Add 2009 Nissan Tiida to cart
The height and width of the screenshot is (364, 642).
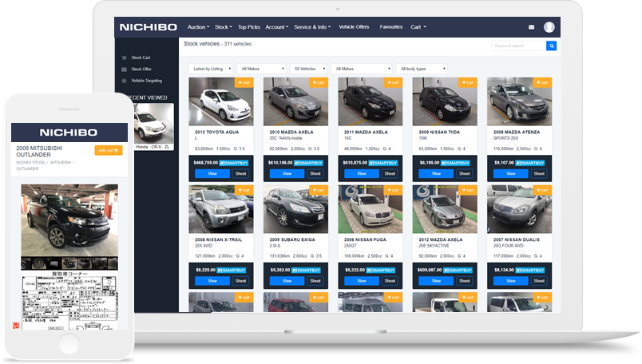[x=468, y=82]
